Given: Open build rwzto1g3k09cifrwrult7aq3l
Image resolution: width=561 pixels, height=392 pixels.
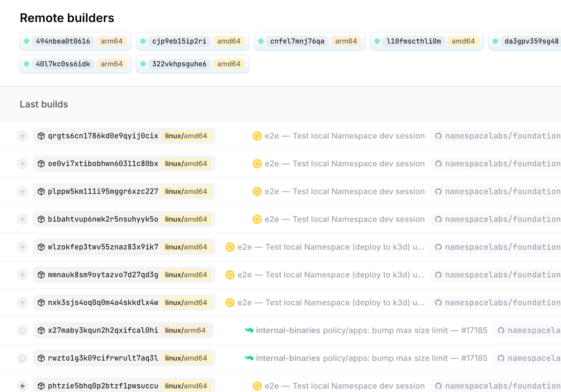Looking at the screenshot, I should pos(124,358).
